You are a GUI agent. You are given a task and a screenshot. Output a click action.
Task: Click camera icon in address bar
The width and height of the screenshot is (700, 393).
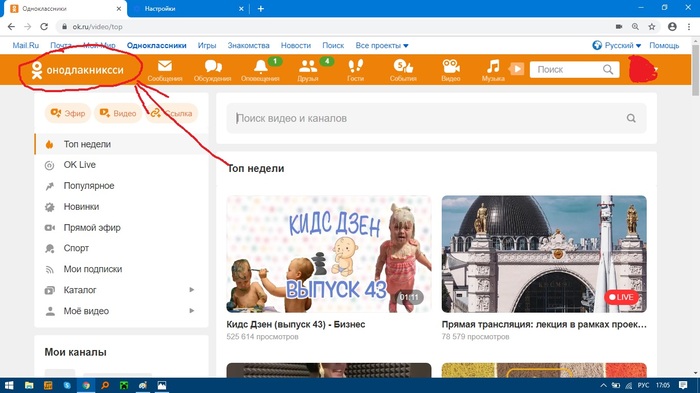619,27
